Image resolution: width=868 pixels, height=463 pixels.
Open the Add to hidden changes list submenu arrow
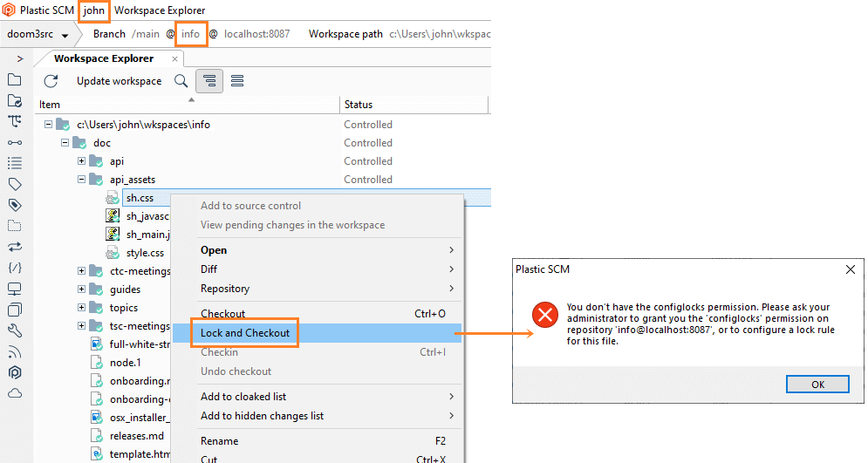pyautogui.click(x=451, y=415)
